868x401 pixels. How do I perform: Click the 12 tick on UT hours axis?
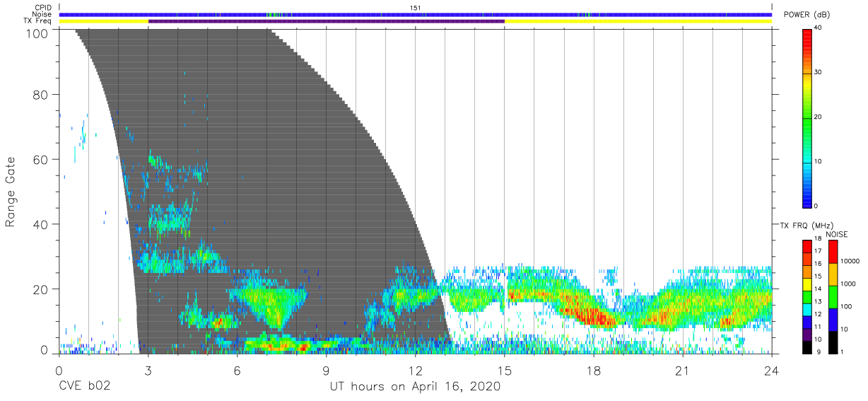(415, 370)
